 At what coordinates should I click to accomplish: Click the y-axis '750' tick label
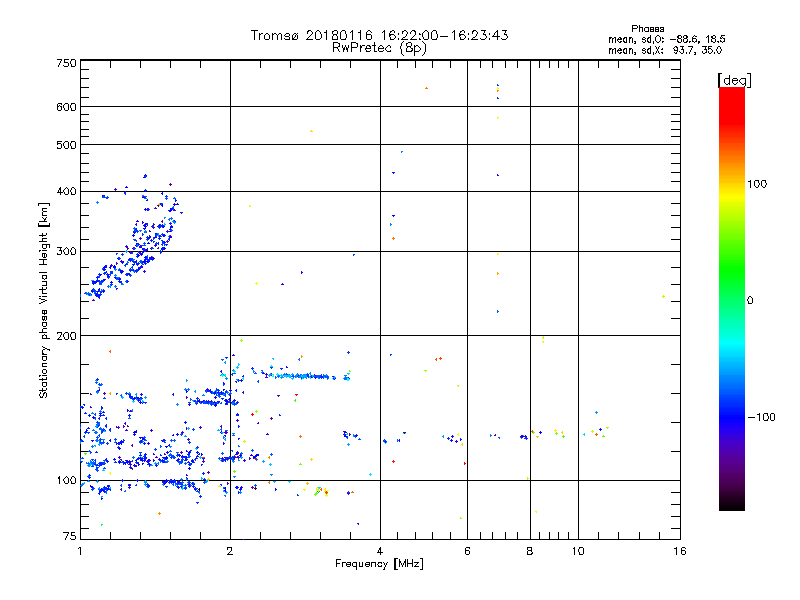pyautogui.click(x=66, y=63)
